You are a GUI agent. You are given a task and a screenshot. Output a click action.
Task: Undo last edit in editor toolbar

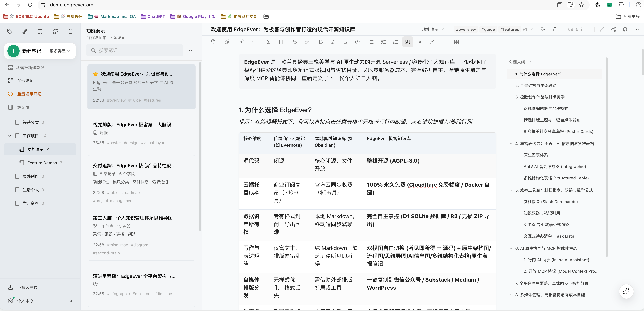pyautogui.click(x=295, y=42)
